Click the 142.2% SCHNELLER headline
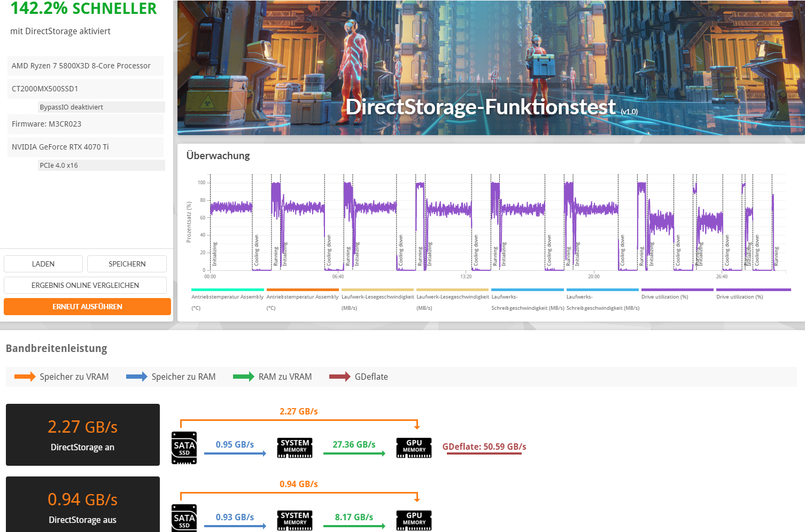 [x=84, y=8]
